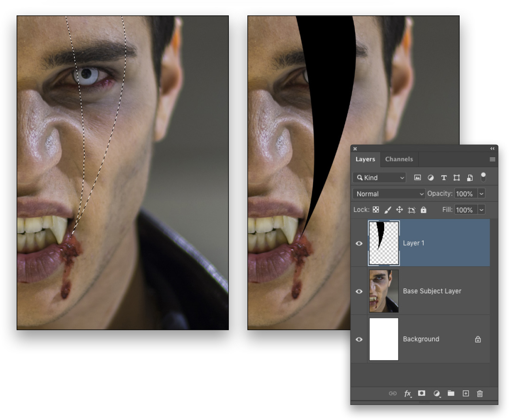Click the Link layers chain icon

(392, 394)
